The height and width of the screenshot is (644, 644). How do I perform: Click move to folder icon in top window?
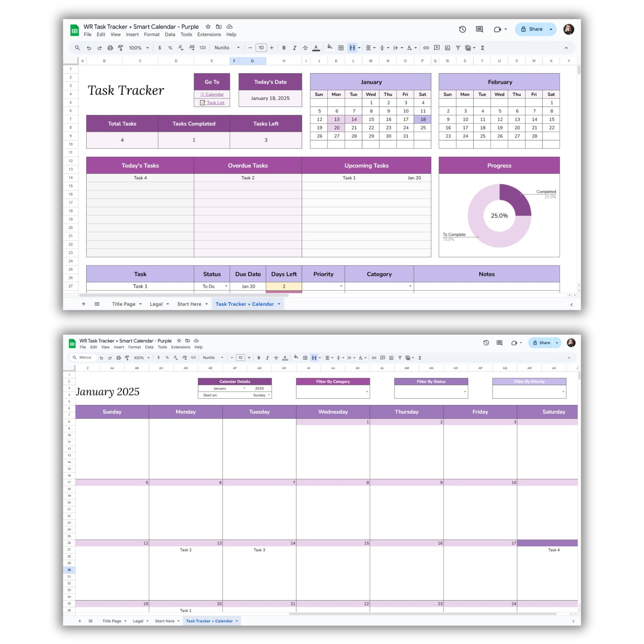click(x=219, y=27)
